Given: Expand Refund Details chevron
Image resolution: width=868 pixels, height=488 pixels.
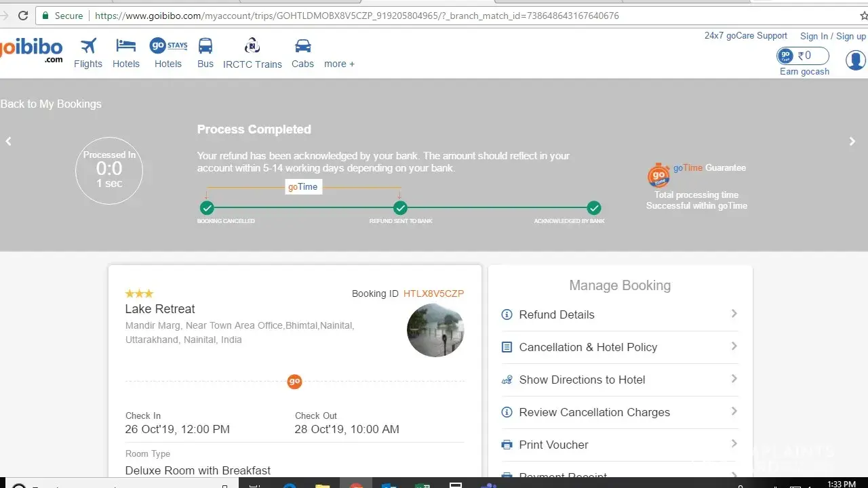Looking at the screenshot, I should point(734,314).
